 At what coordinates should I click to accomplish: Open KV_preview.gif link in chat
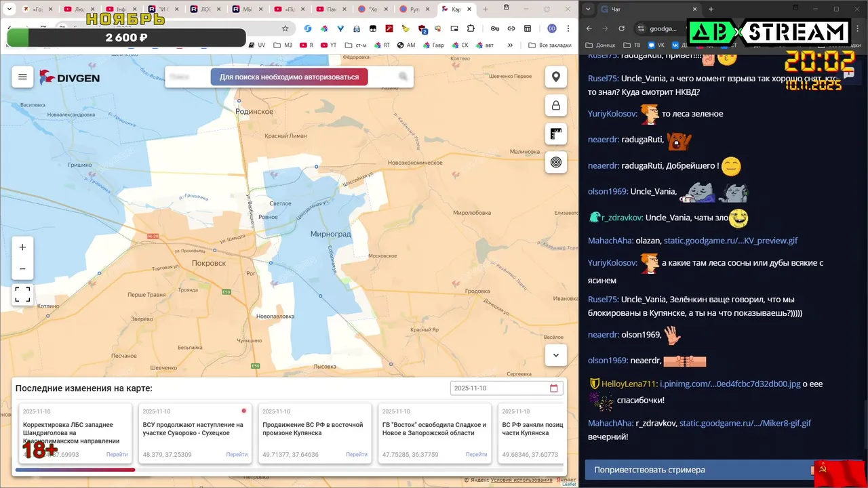(730, 241)
